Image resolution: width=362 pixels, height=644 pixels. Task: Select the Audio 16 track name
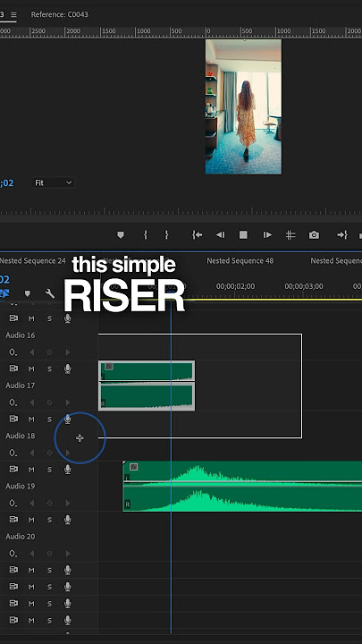pyautogui.click(x=20, y=335)
